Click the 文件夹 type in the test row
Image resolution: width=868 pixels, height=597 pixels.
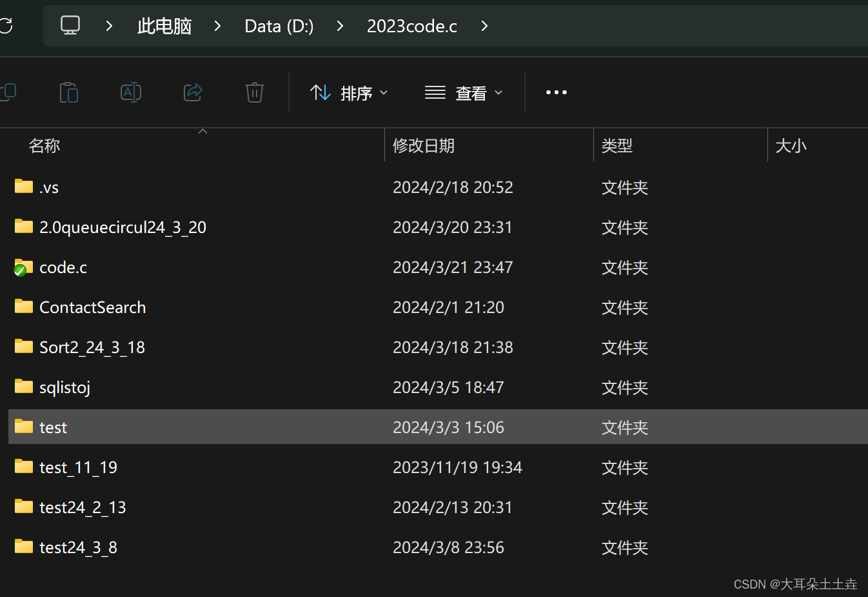(625, 428)
